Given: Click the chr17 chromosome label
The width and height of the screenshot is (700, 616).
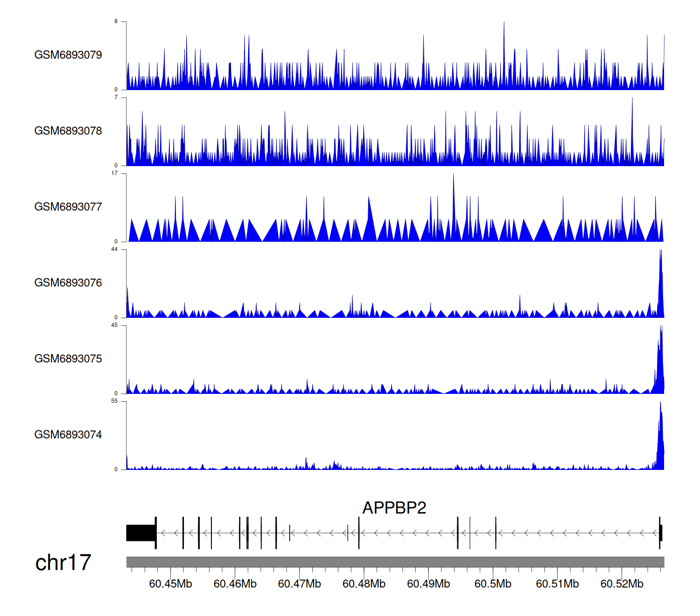Looking at the screenshot, I should 63,563.
